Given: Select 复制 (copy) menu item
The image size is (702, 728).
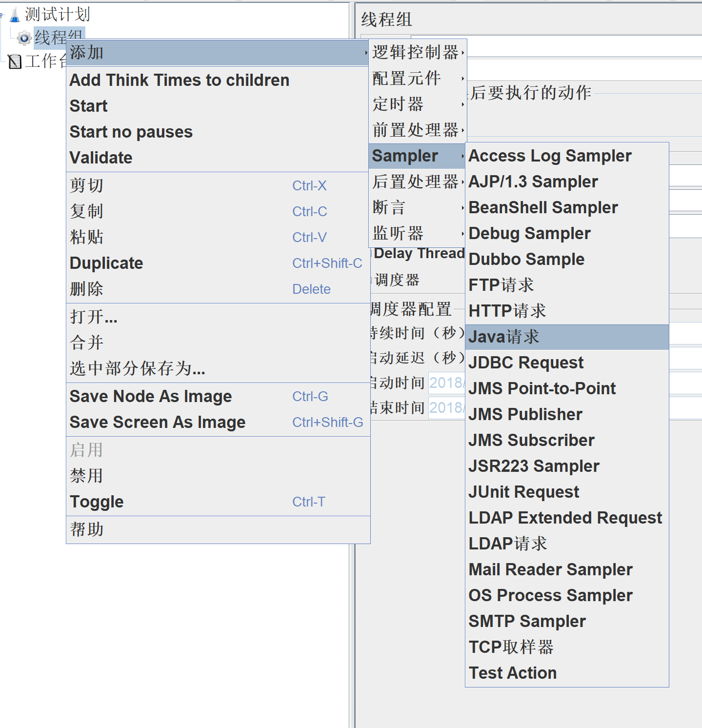Looking at the screenshot, I should click(x=218, y=211).
